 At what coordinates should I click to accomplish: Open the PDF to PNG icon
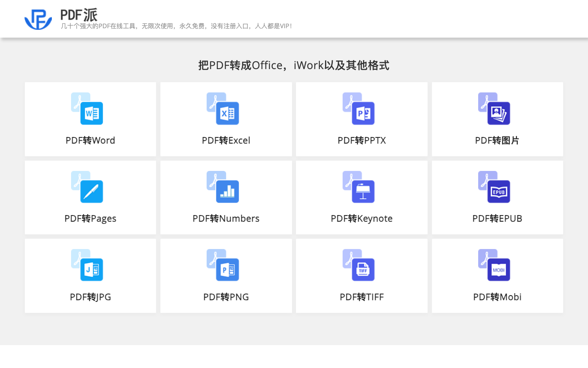(223, 265)
